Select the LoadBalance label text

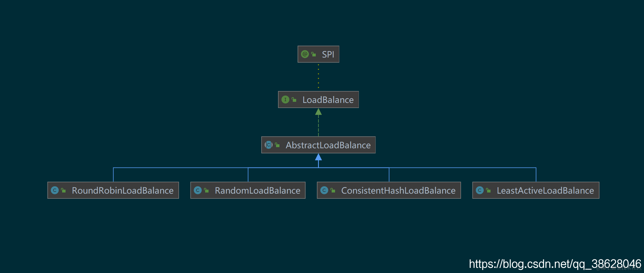click(x=328, y=100)
